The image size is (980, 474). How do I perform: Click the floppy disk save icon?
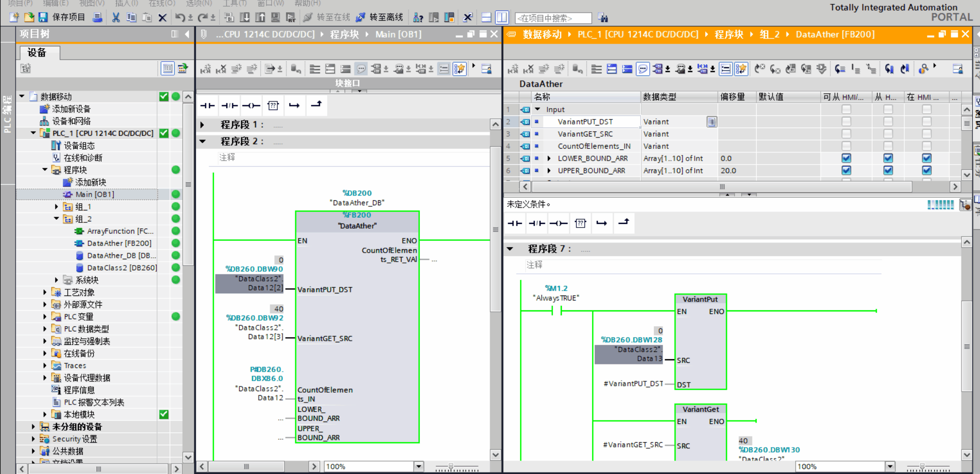(43, 17)
